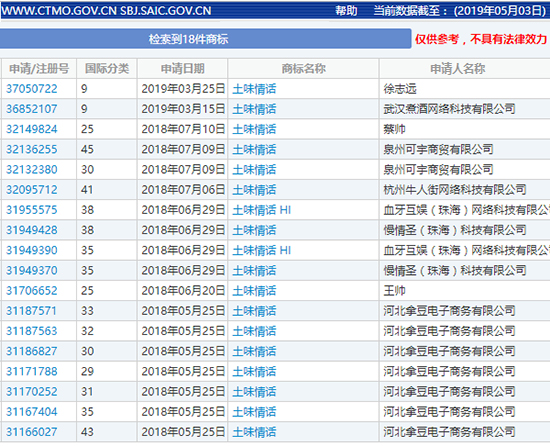
Task: Select the 申请/注册号 column header
Action: click(x=39, y=69)
